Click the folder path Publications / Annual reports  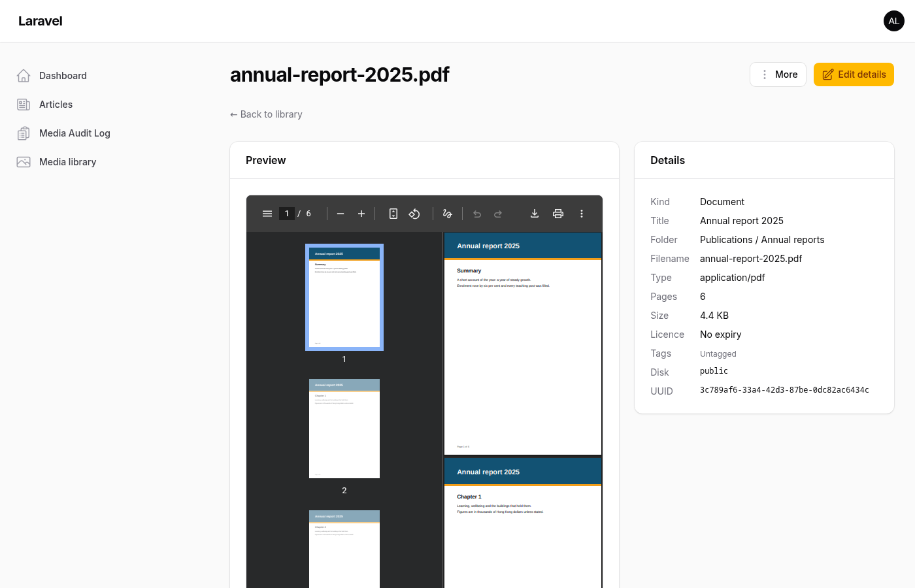click(762, 240)
